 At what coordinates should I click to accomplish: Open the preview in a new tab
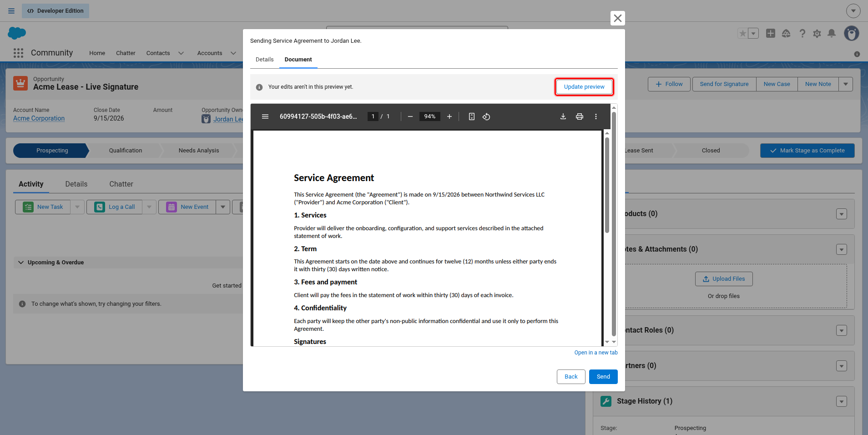tap(596, 353)
